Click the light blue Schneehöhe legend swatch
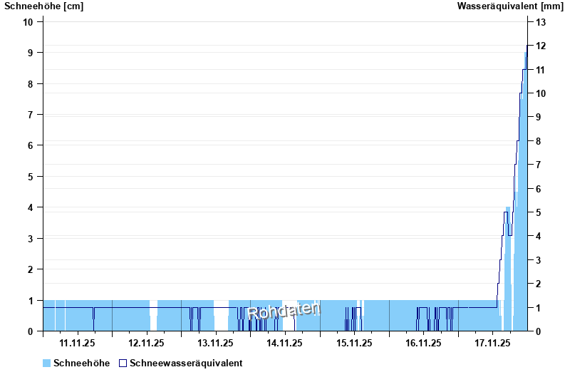Viewport: 570px width, 392px height. [x=46, y=363]
